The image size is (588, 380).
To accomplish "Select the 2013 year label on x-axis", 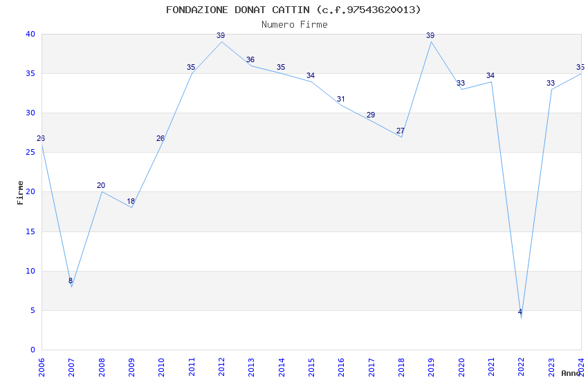I will (251, 368).
